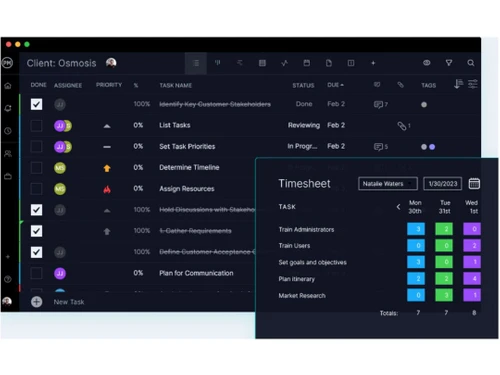Click purple tag dot on Set Task Priorities
The width and height of the screenshot is (500, 375).
tap(432, 147)
